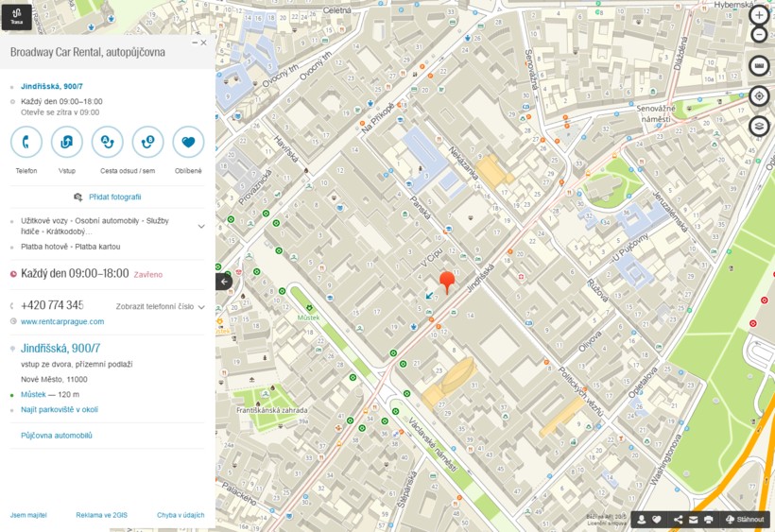Viewport: 775px width, 532px height.
Task: Click the +420 774 345 phone number
Action: coord(52,305)
